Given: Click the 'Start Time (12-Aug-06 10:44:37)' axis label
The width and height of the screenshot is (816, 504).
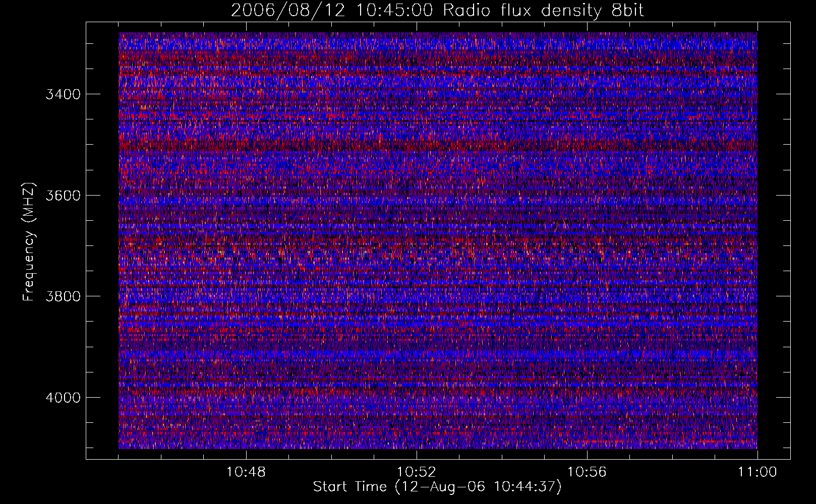Looking at the screenshot, I should pos(437,487).
